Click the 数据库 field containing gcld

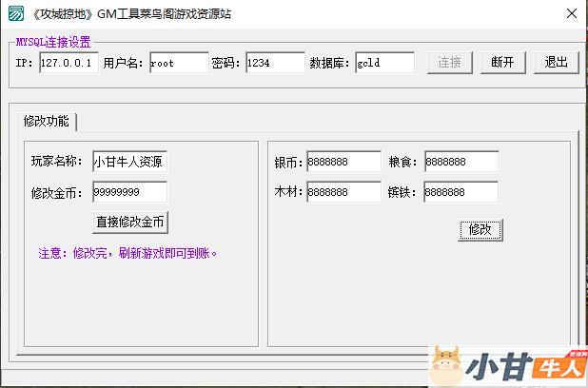[x=384, y=63]
